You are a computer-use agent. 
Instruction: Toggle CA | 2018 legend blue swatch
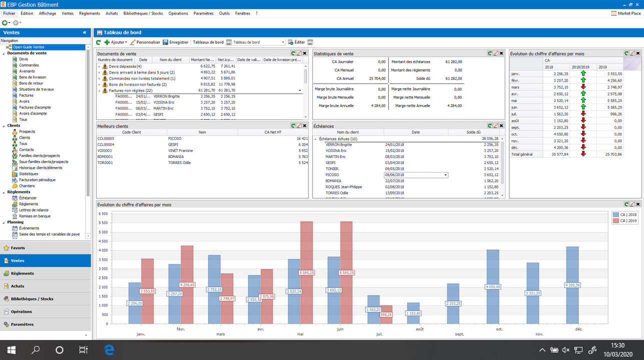click(616, 214)
